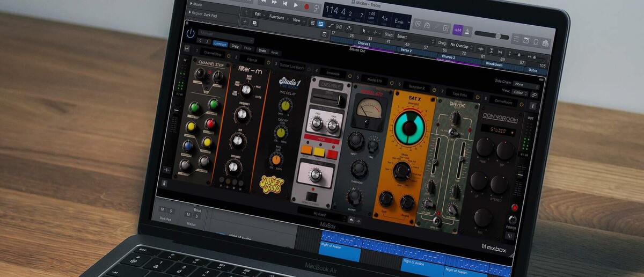Click the link icon beside View Editor
This screenshot has width=644, height=277.
click(535, 94)
